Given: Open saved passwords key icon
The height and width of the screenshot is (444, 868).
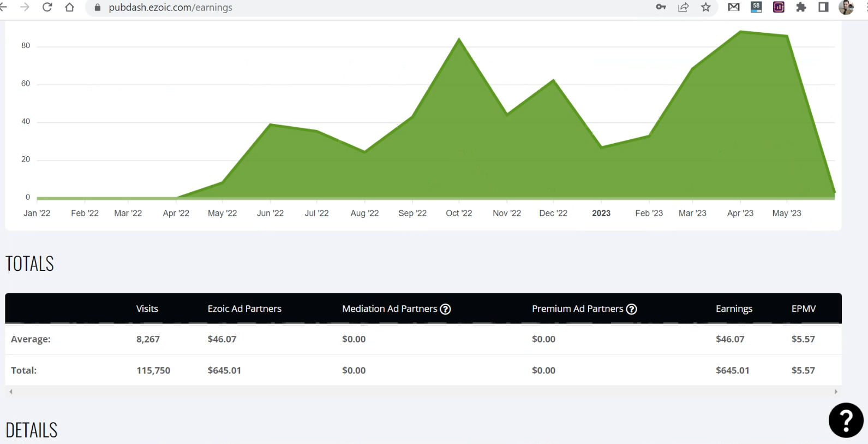Looking at the screenshot, I should tap(661, 7).
